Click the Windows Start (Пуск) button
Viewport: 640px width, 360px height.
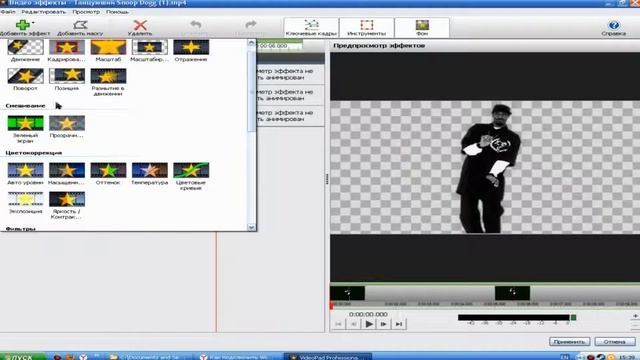tap(22, 356)
